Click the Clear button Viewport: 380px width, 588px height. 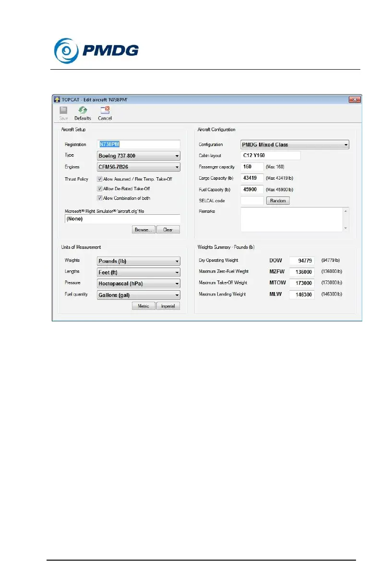[x=168, y=230]
